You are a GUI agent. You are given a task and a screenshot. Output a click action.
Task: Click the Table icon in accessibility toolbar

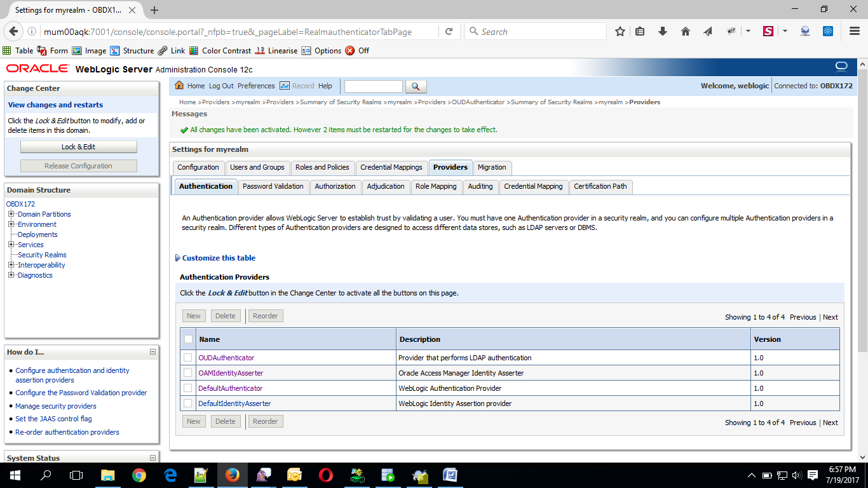(7, 50)
